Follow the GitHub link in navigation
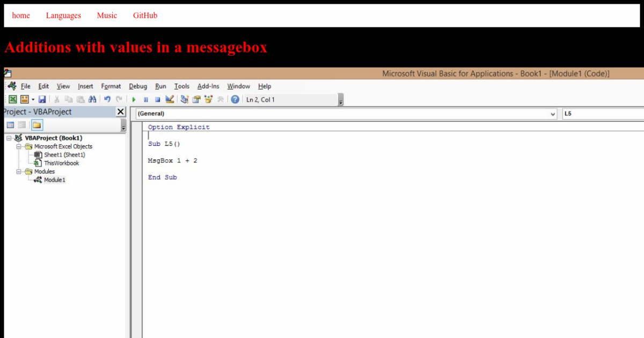The image size is (644, 338). click(145, 16)
